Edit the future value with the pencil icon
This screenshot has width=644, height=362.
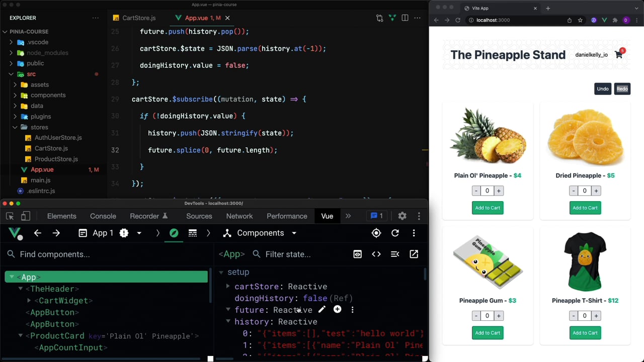322,310
